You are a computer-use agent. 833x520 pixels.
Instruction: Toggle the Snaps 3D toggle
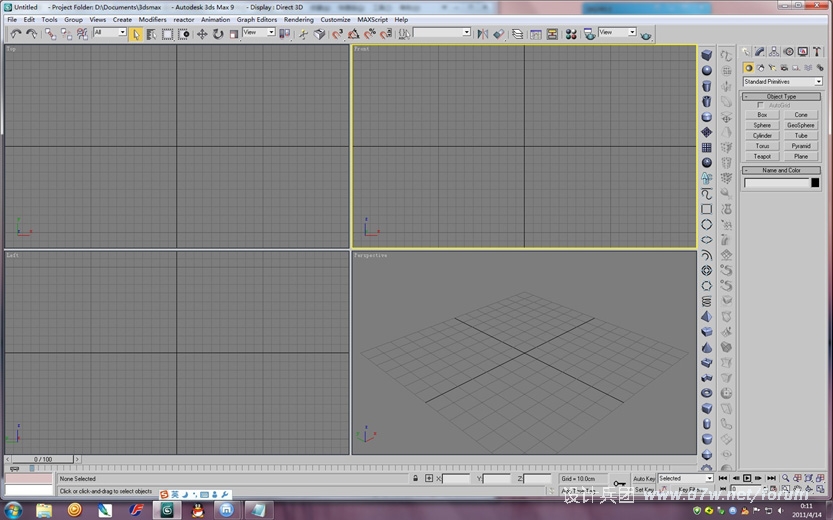point(337,35)
